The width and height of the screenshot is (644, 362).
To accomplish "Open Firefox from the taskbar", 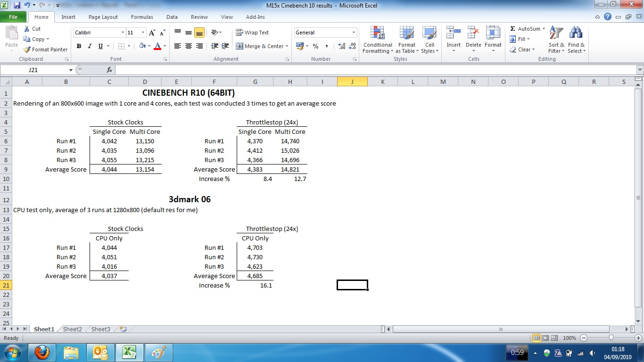I will click(x=42, y=352).
